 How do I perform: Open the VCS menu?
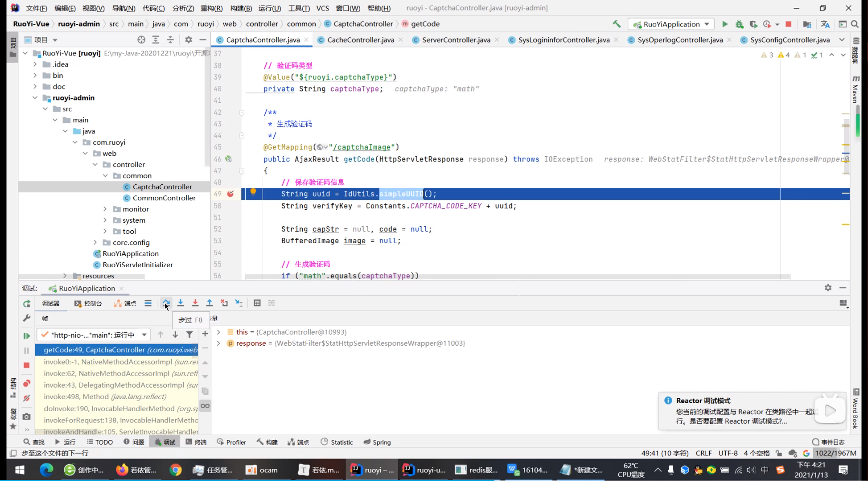tap(323, 8)
